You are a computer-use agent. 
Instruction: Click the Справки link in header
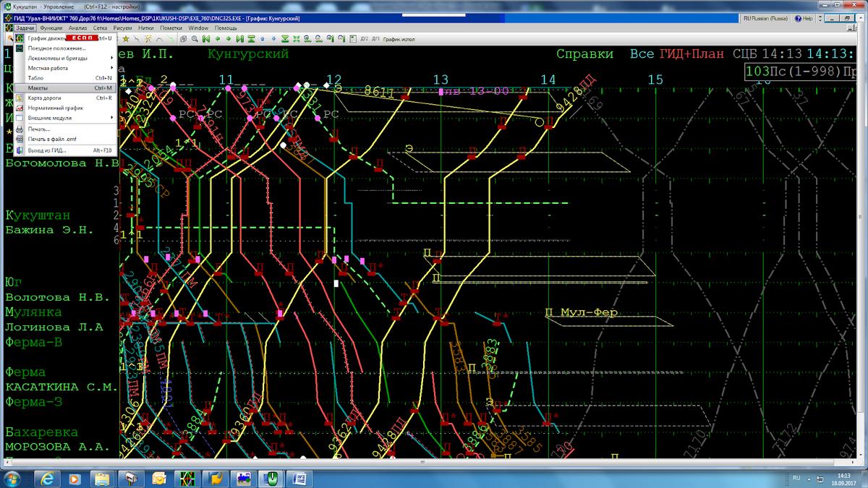(584, 54)
